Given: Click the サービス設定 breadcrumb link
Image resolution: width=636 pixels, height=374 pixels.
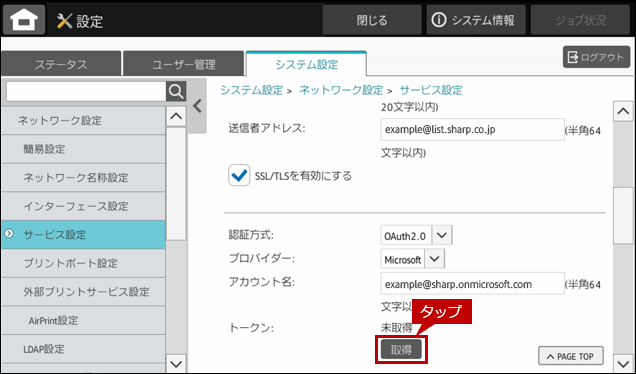Looking at the screenshot, I should click(431, 90).
